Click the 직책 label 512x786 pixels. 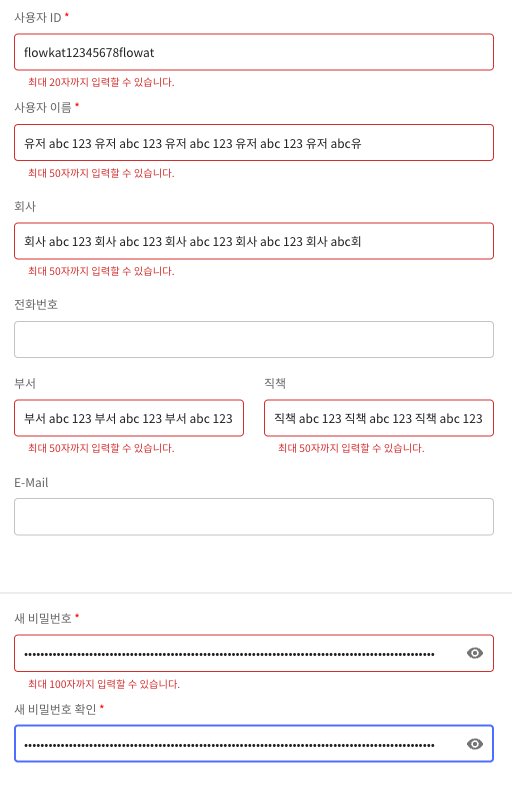point(275,383)
